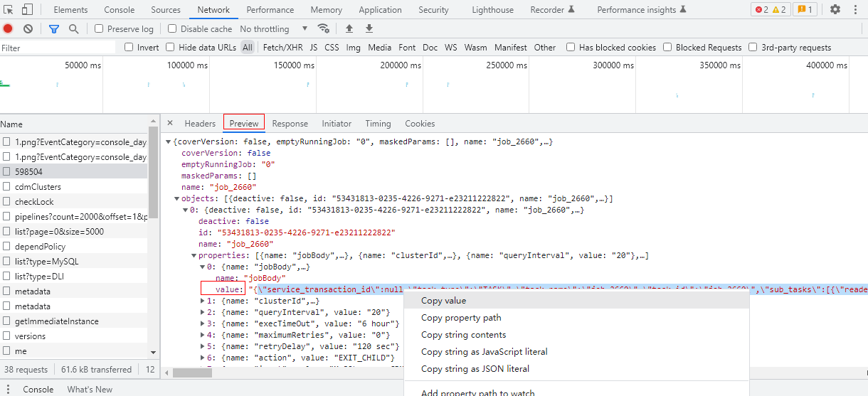Switch to the Response tab
This screenshot has width=868, height=396.
pyautogui.click(x=290, y=124)
